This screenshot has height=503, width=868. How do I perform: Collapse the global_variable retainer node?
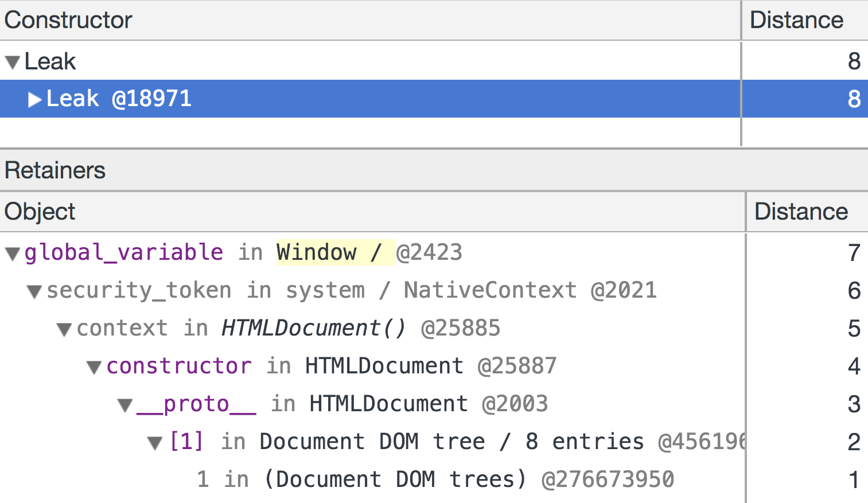tap(13, 254)
